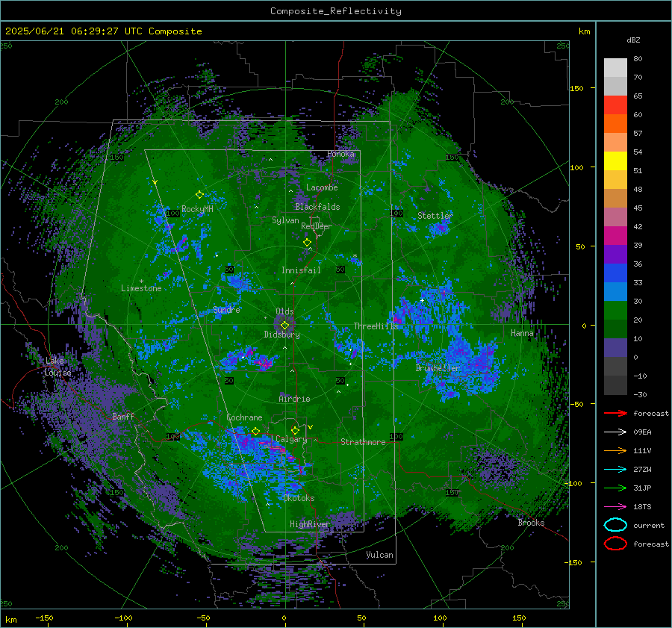
Task: Click the Hanna town label
Action: tap(522, 333)
